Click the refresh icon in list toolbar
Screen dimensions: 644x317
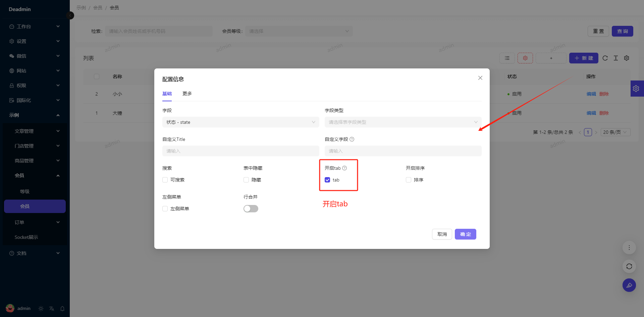coord(605,58)
